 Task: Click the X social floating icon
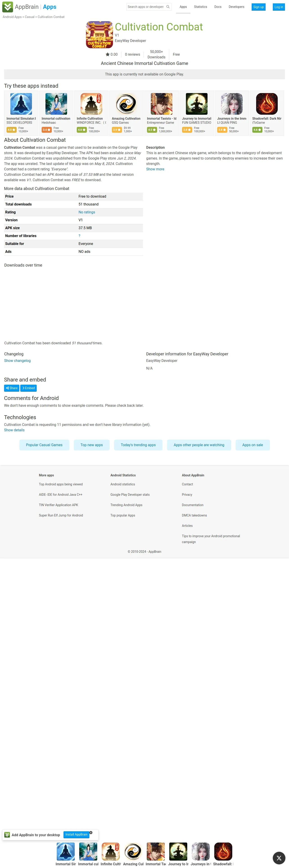tap(279, 858)
